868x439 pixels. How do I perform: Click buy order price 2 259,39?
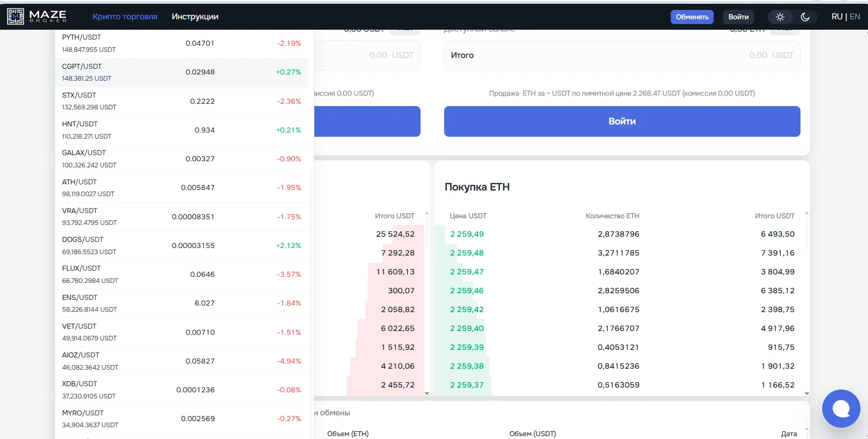[467, 347]
